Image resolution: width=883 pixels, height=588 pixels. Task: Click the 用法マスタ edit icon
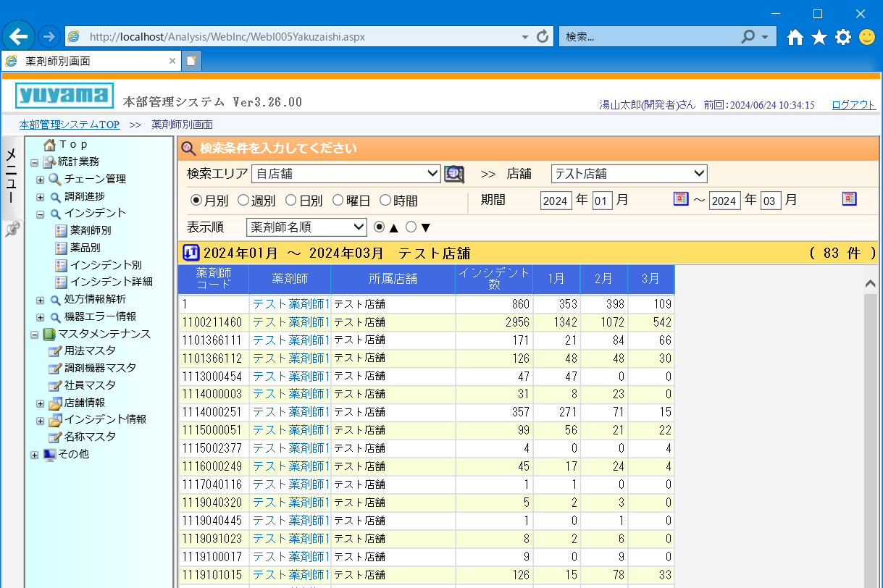pos(55,350)
